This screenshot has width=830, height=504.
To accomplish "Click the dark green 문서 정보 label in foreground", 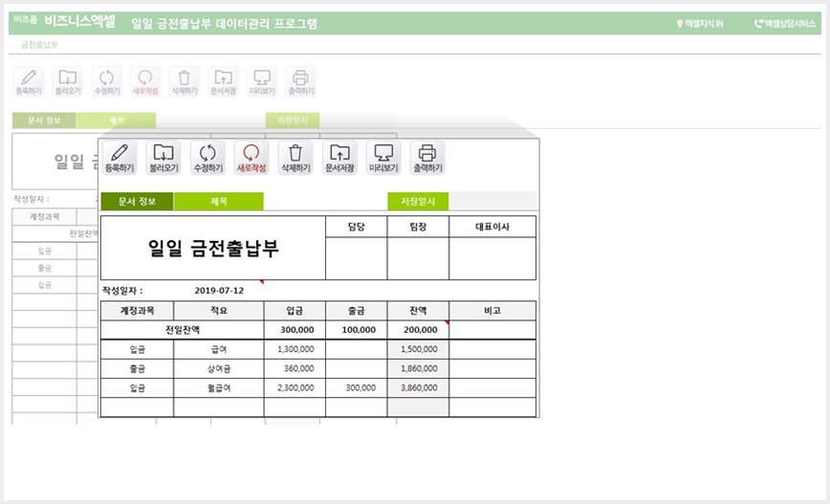I will click(137, 201).
